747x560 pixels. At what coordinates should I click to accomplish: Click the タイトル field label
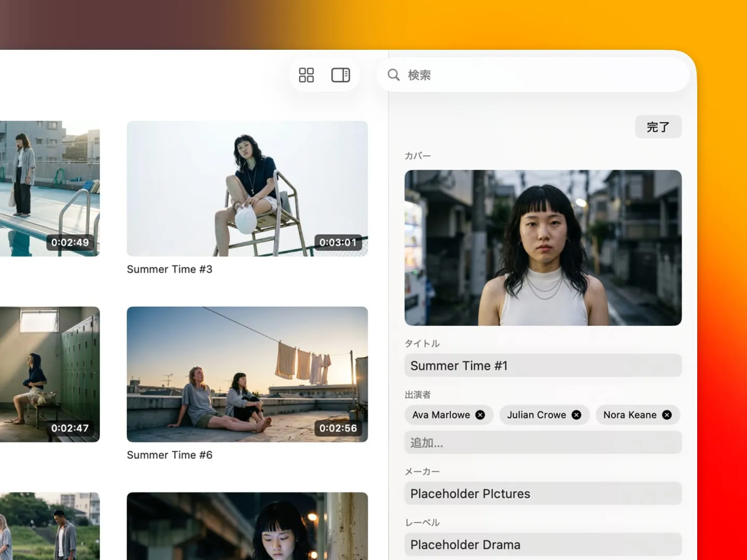pyautogui.click(x=422, y=343)
